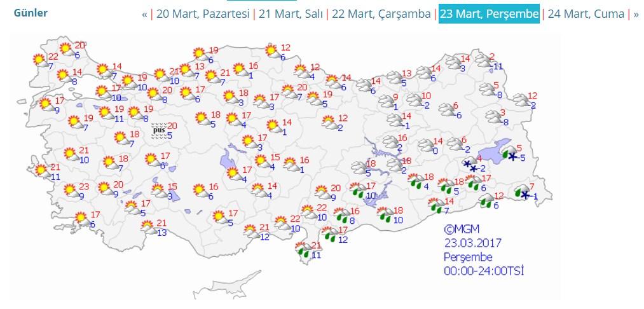Click partly cloudy icon with 15/3

coord(160,191)
